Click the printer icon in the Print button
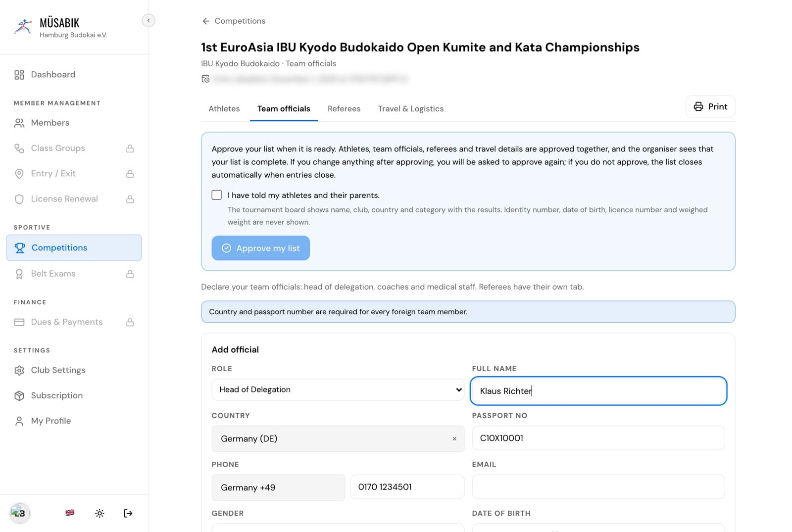The image size is (792, 532). 698,106
